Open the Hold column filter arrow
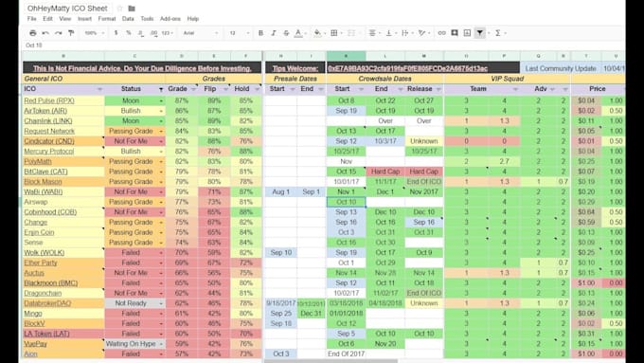The width and height of the screenshot is (644, 363). [257, 89]
